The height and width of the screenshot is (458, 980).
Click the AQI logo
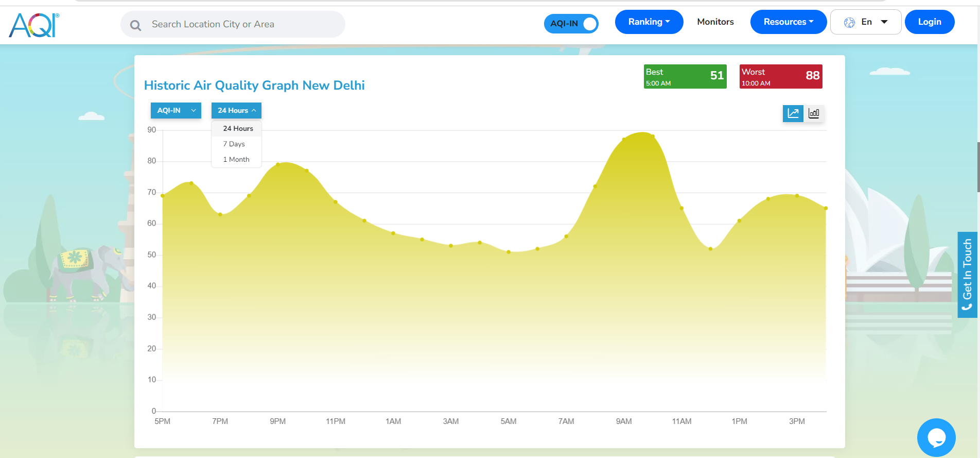tap(34, 25)
